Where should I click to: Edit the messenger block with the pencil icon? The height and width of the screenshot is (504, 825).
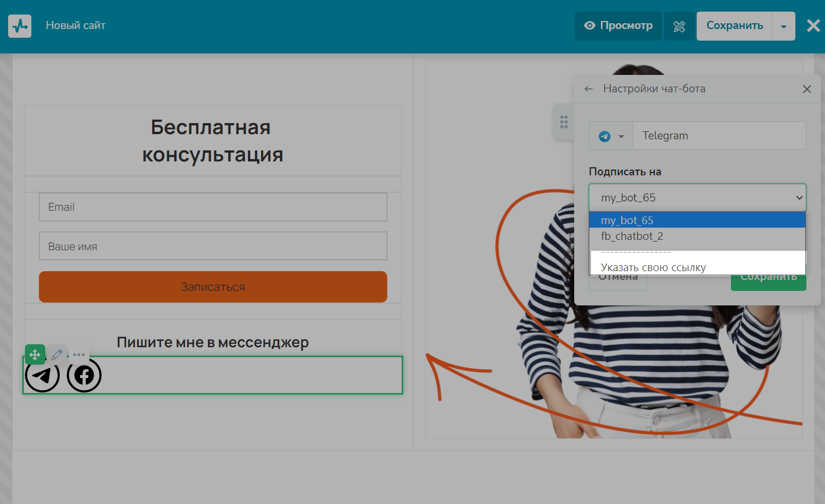click(57, 354)
